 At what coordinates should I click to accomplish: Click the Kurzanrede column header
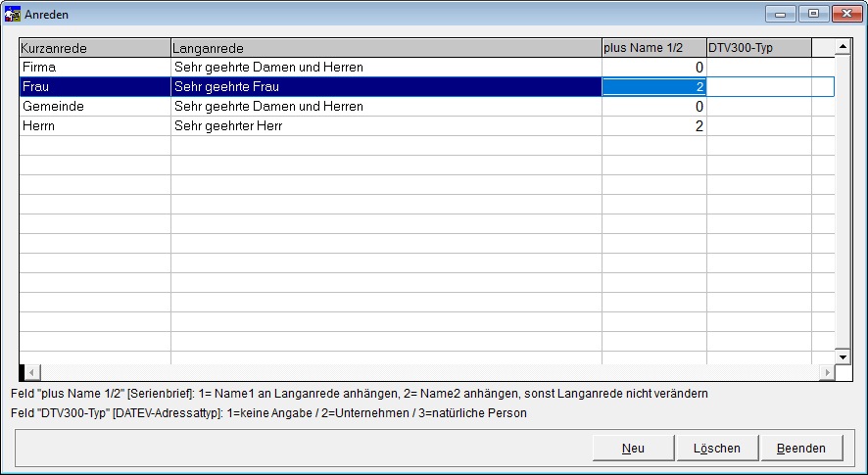pyautogui.click(x=95, y=48)
